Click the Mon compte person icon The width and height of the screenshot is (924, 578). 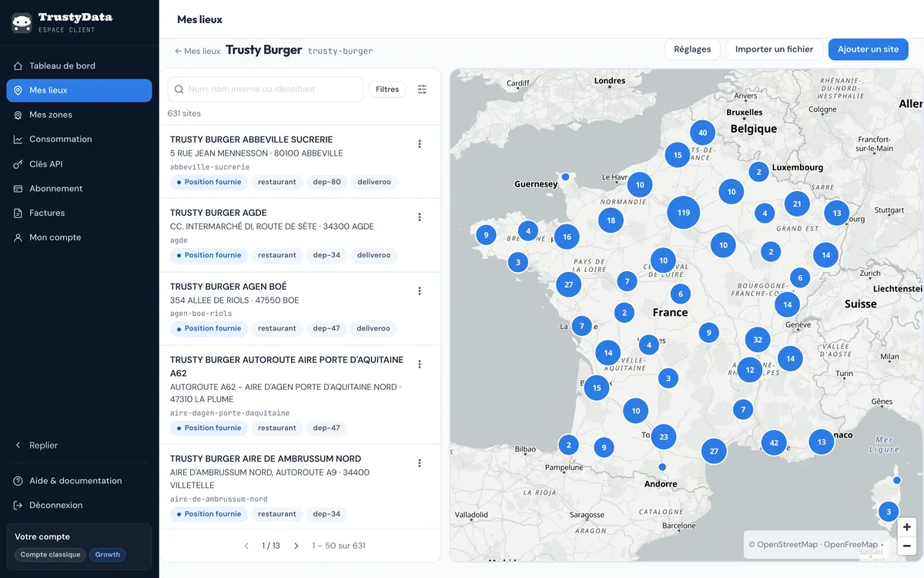(x=18, y=237)
